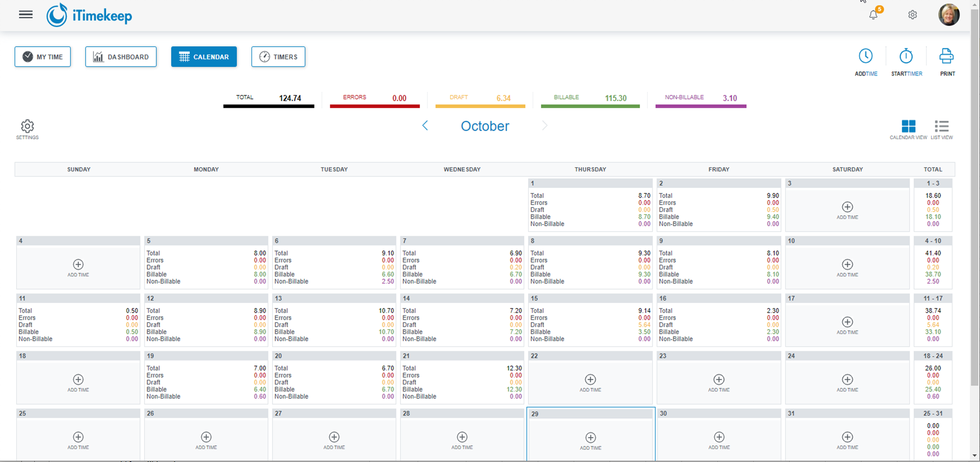Go to the previous month
980x462 pixels.
425,125
